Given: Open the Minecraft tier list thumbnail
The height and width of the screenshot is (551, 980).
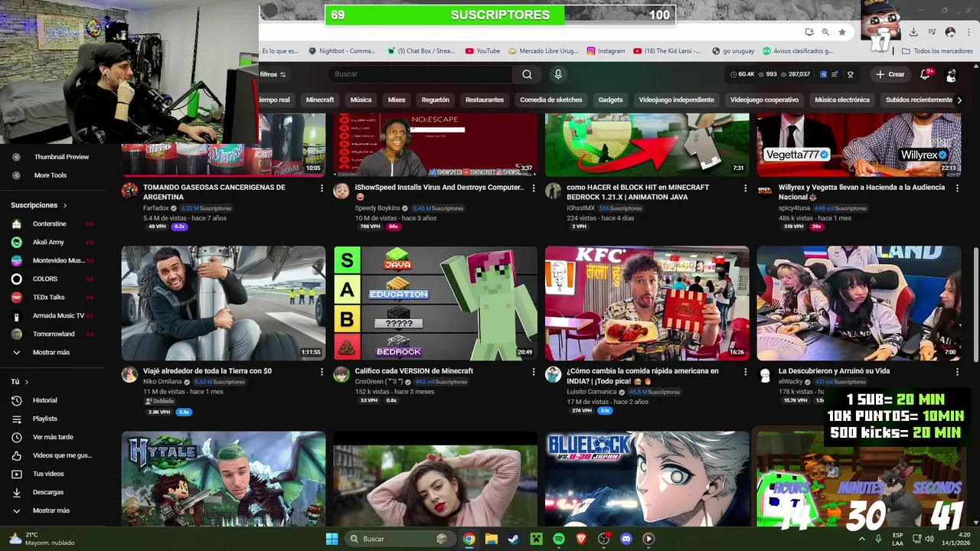Looking at the screenshot, I should click(436, 303).
